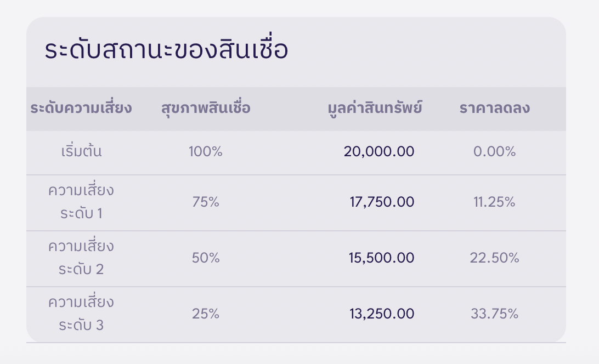The width and height of the screenshot is (599, 364).
Task: Click the 0.00% price drop cell
Action: [x=494, y=152]
